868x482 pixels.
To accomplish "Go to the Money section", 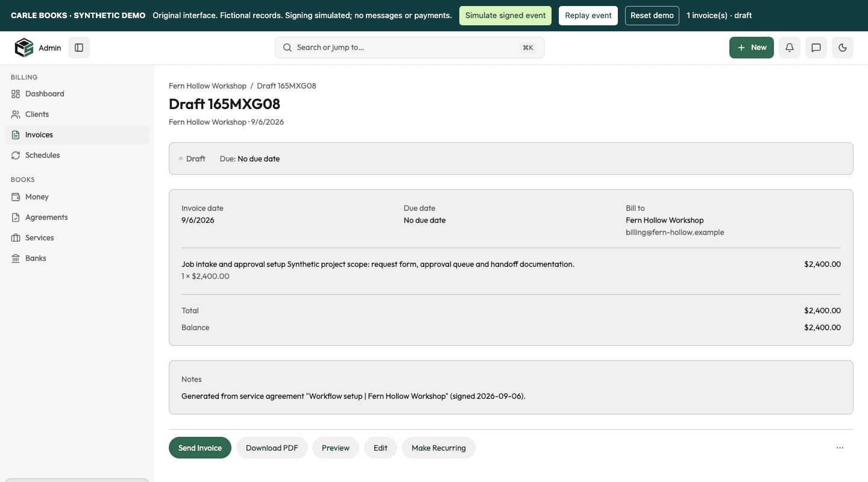I will tap(77, 197).
